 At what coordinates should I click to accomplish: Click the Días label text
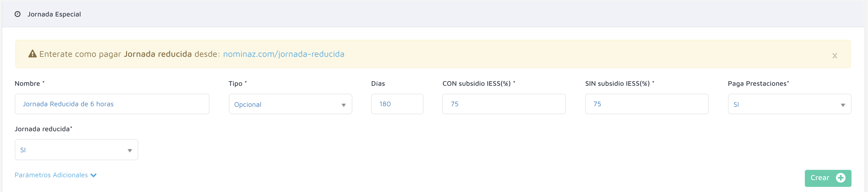pyautogui.click(x=378, y=84)
